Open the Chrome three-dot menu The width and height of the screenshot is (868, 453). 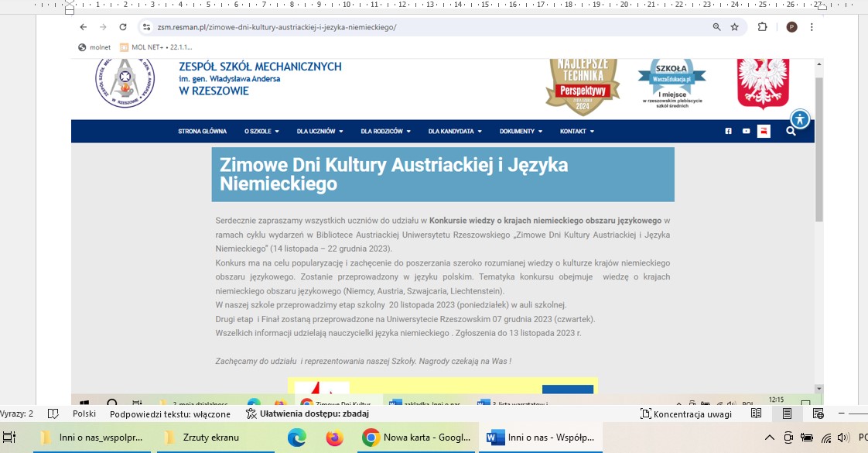812,27
